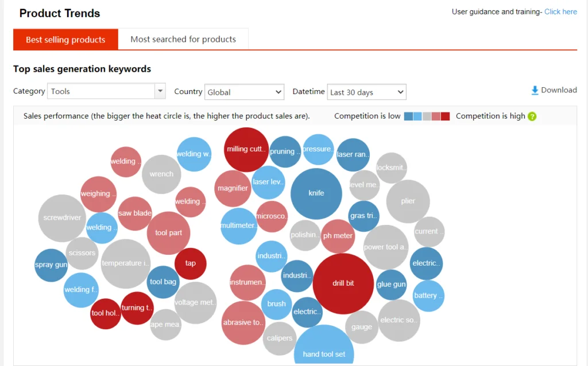Select the 'screwdriver' bubble
The width and height of the screenshot is (588, 366).
pyautogui.click(x=62, y=218)
